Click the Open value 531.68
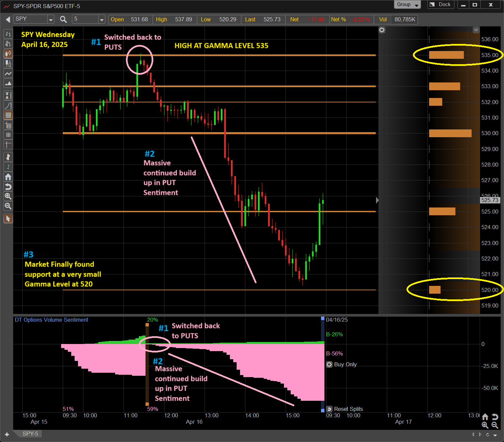 [x=139, y=19]
